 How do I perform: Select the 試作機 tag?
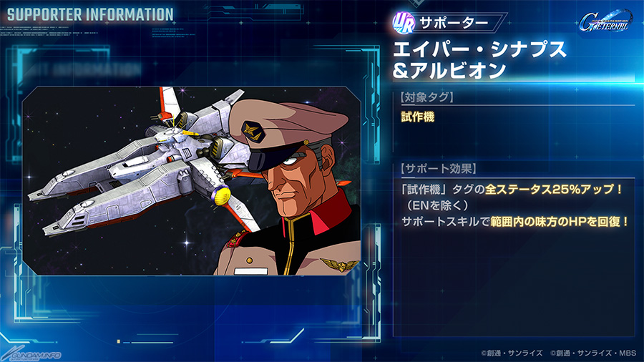coord(418,117)
